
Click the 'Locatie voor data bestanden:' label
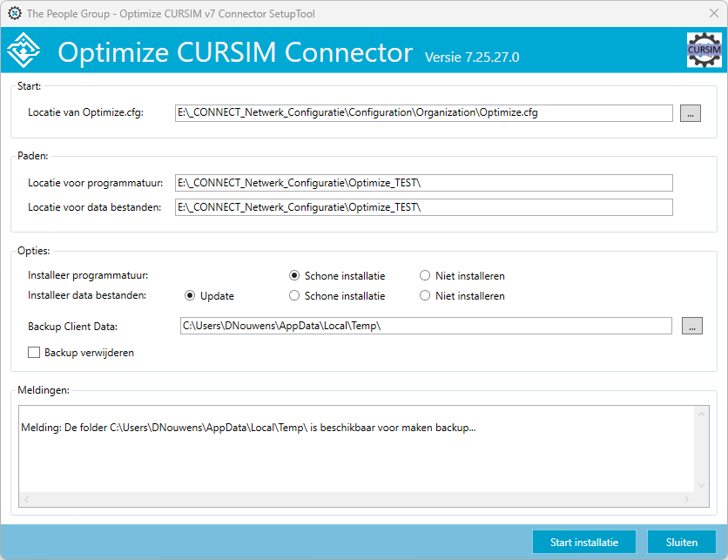(95, 207)
